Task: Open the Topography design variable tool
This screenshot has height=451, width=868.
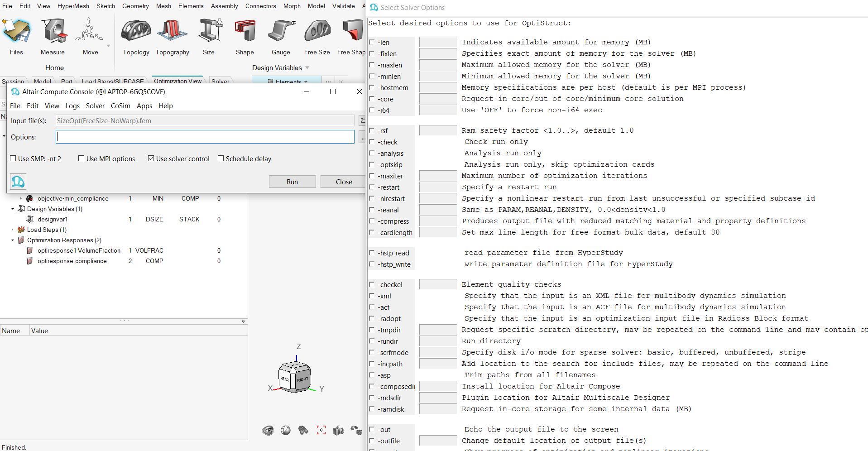Action: click(x=172, y=36)
